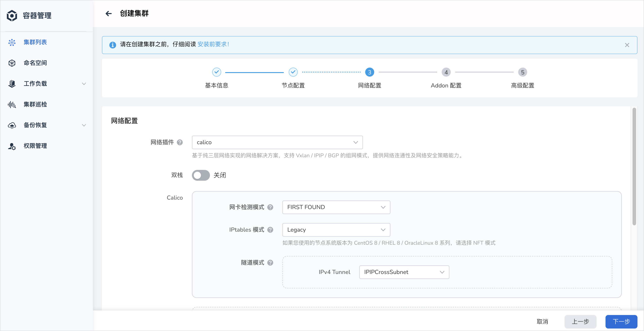Dismiss the pre-install notice banner
Screen dimensions: 644x331
(x=627, y=45)
